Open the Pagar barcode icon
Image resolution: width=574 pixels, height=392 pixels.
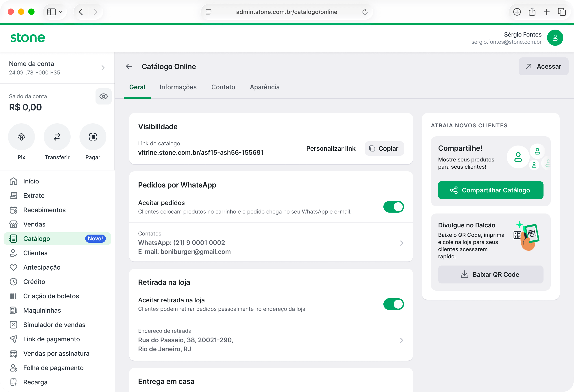pos(93,137)
